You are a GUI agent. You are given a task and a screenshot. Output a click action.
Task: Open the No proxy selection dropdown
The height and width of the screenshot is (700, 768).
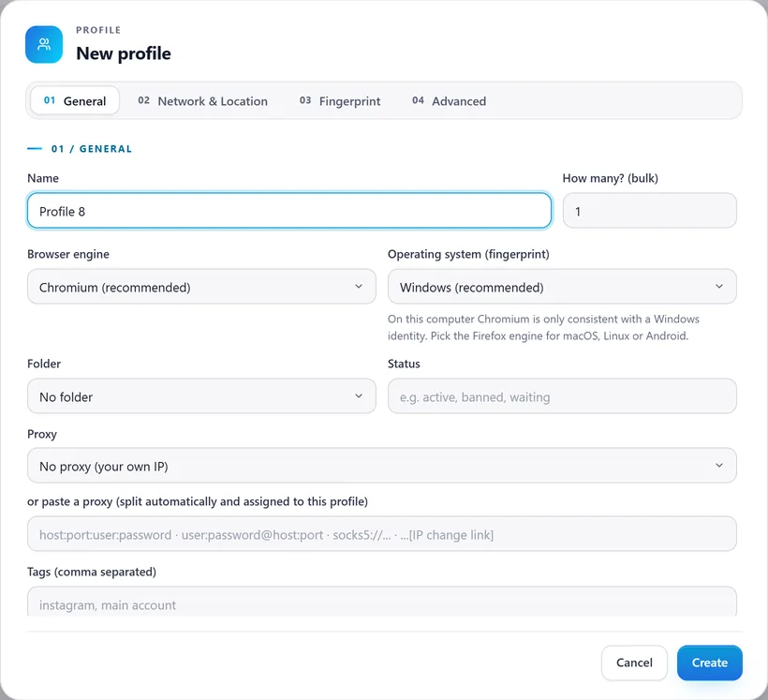click(382, 466)
